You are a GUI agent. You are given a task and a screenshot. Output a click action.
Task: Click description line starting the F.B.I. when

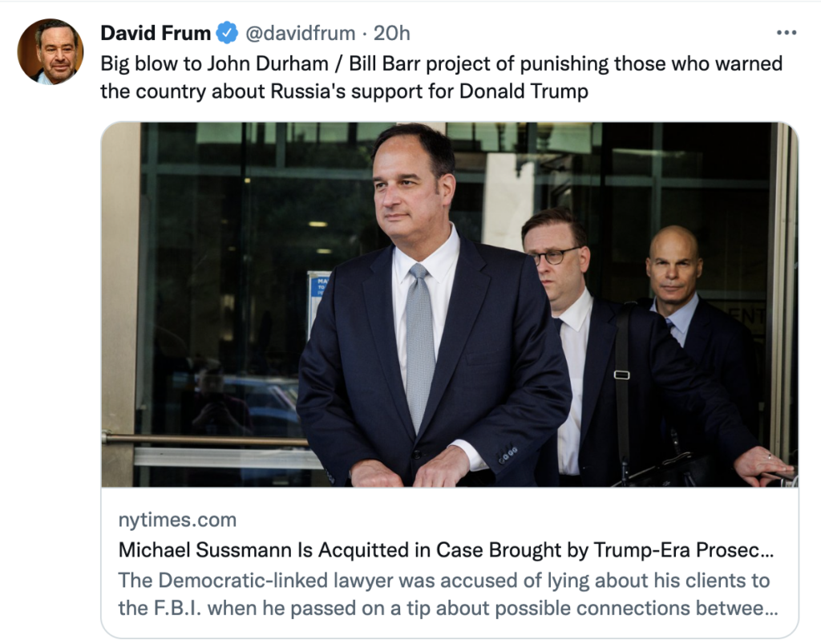point(447,608)
